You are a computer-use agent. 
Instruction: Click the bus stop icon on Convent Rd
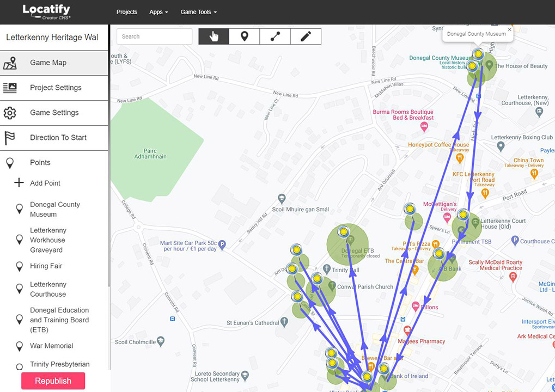[172, 318]
